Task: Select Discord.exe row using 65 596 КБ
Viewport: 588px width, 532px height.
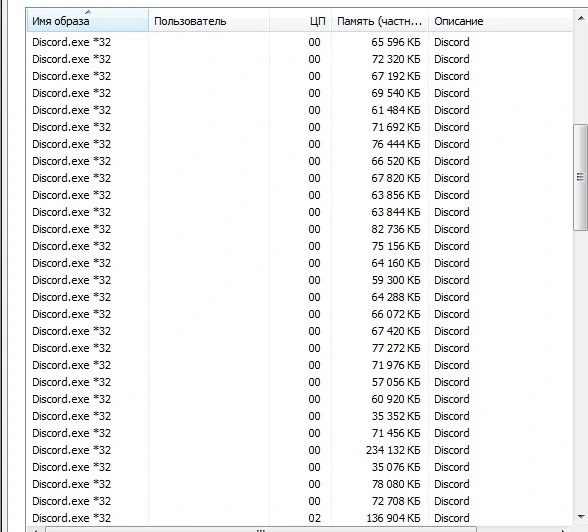Action: [x=299, y=42]
